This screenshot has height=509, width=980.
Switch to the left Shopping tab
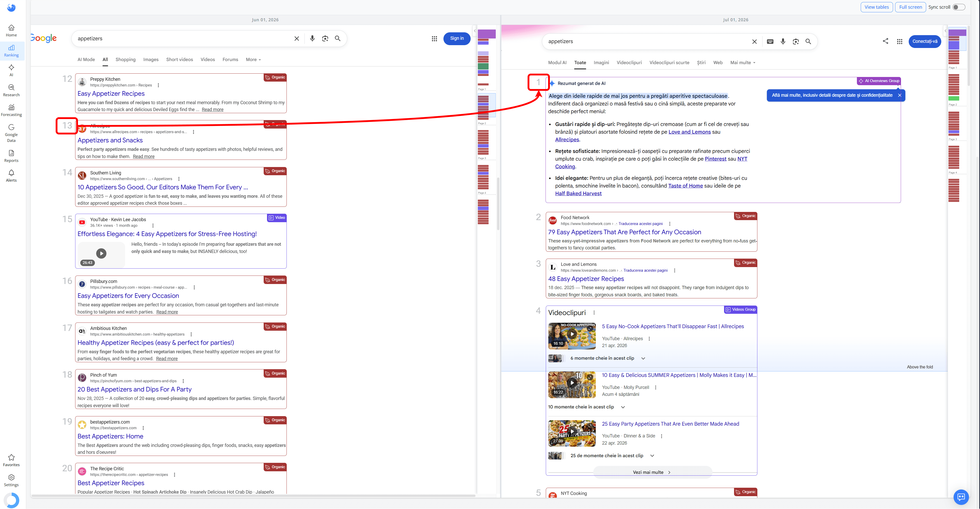[125, 59]
